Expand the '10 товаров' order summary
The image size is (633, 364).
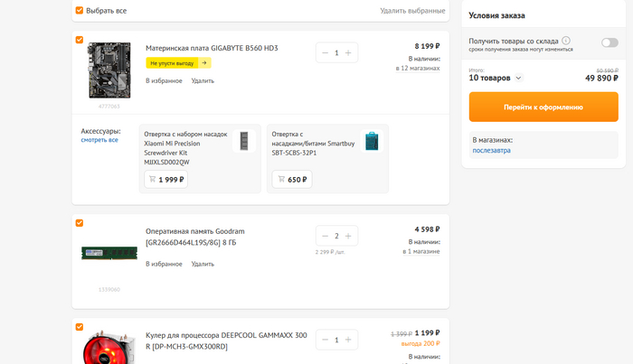(518, 78)
